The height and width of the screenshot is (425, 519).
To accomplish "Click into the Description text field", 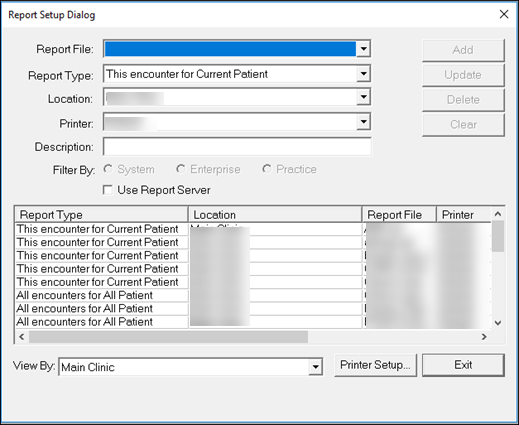I will click(x=237, y=147).
